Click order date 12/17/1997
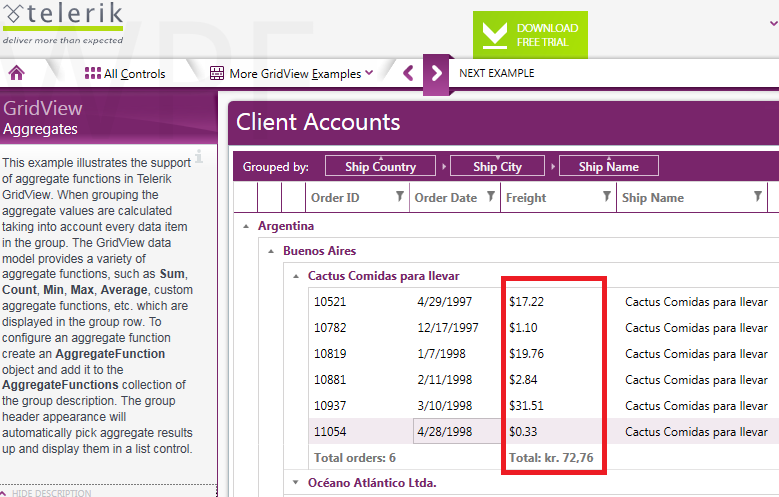The image size is (779, 497). (x=448, y=328)
